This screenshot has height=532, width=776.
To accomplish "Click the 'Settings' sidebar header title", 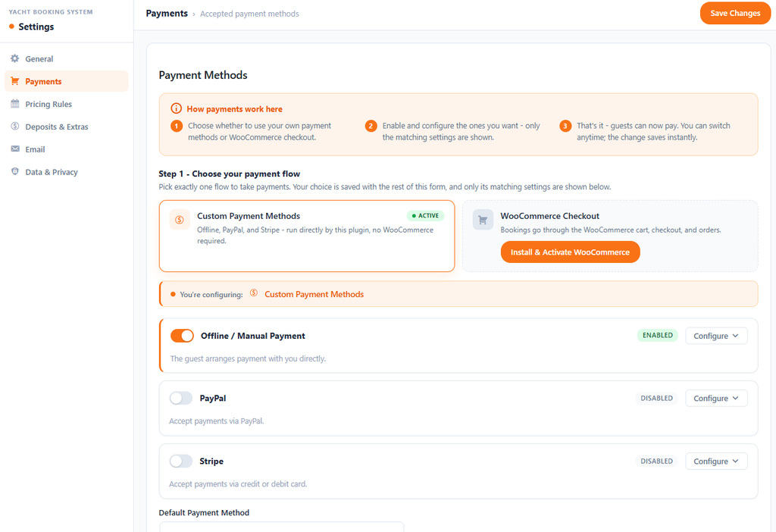I will tap(36, 27).
